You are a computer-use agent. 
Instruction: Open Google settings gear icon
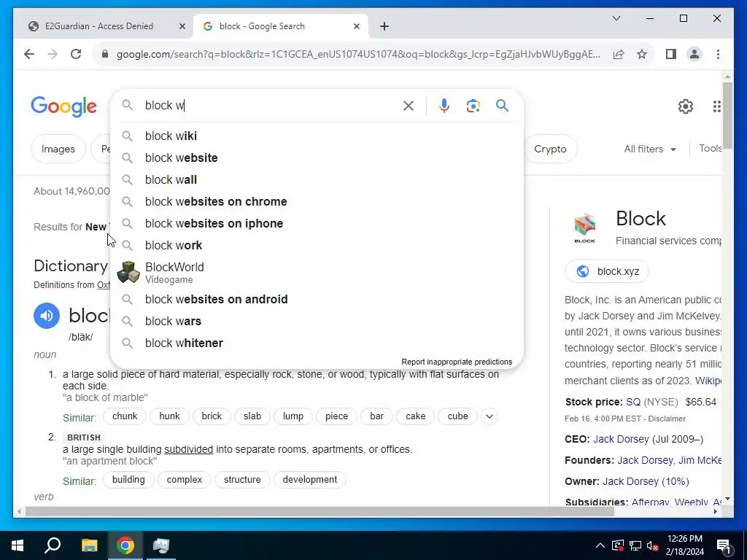pyautogui.click(x=686, y=106)
